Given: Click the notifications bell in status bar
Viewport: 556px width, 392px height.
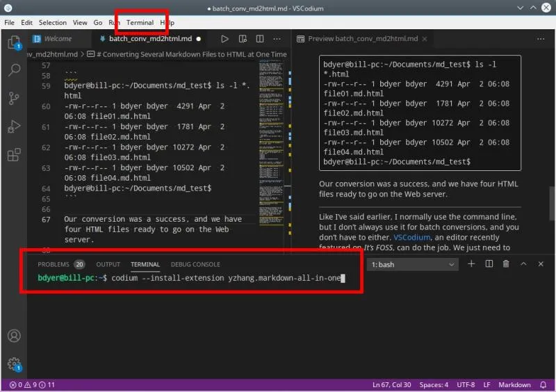Looking at the screenshot, I should (544, 385).
